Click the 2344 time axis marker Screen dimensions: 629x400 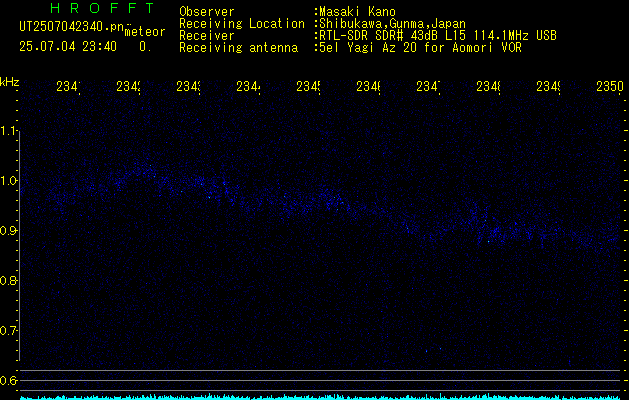click(249, 86)
